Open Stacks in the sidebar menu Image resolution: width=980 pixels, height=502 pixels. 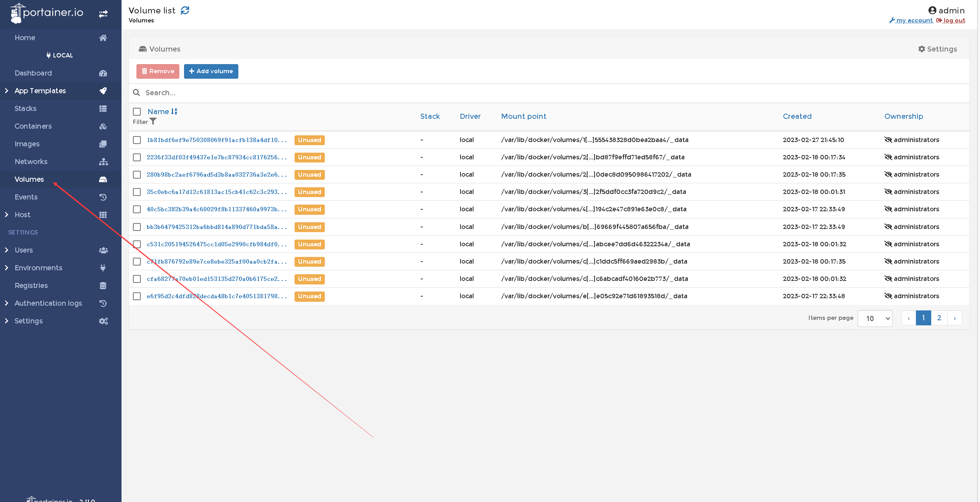click(x=26, y=109)
